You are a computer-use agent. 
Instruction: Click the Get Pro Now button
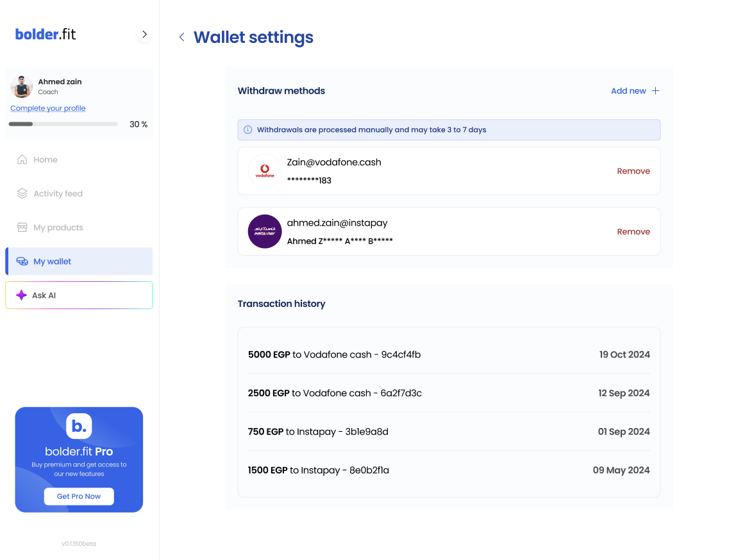[x=79, y=497]
